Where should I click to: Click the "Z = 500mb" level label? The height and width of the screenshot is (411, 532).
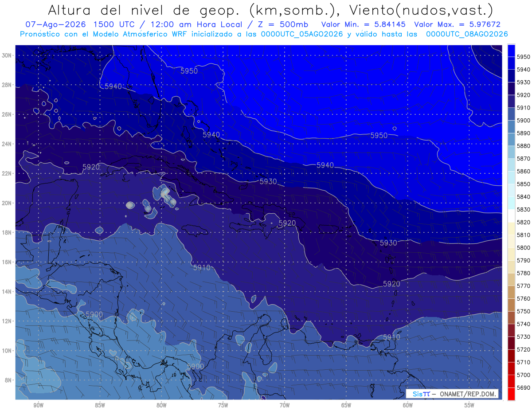tap(283, 25)
